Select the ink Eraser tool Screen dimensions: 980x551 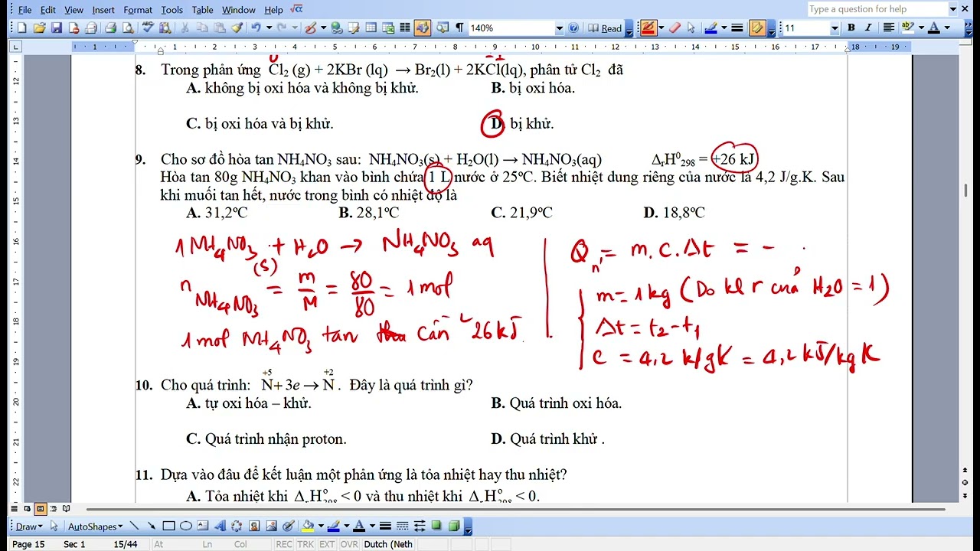[x=675, y=28]
